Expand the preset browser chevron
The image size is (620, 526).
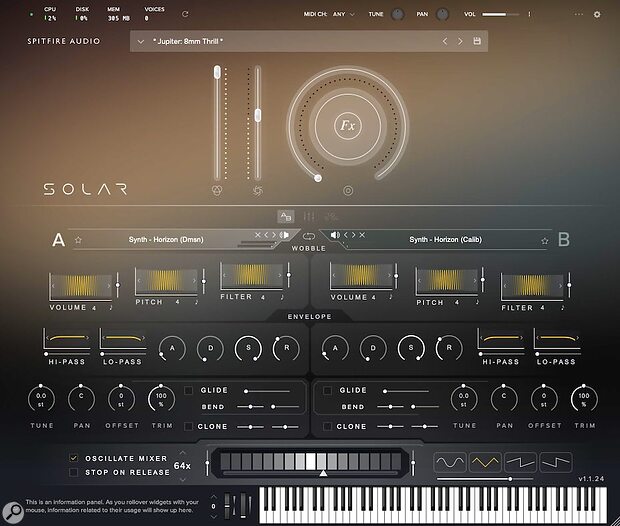pyautogui.click(x=140, y=42)
